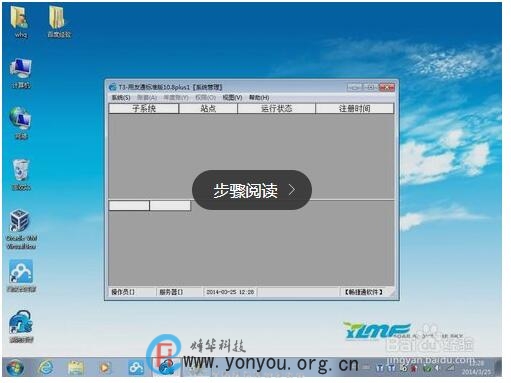Open the 视图(V) menu

232,98
